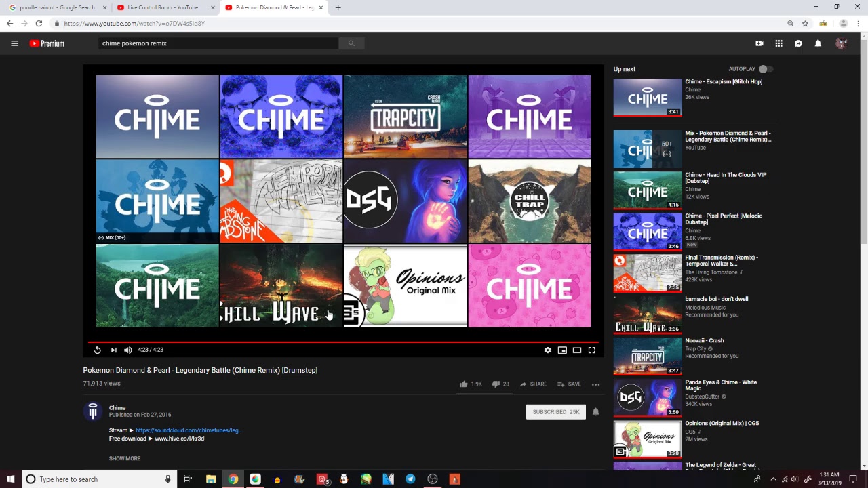The width and height of the screenshot is (868, 488).
Task: Focus the YouTube search field
Action: point(218,43)
